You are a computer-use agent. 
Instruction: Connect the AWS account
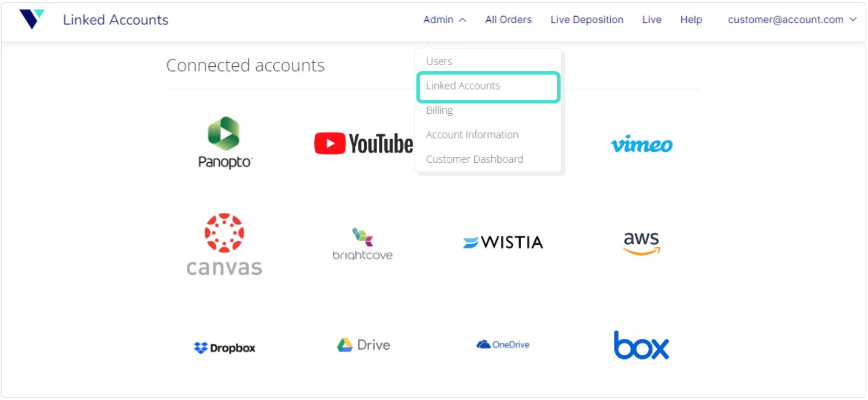(641, 242)
